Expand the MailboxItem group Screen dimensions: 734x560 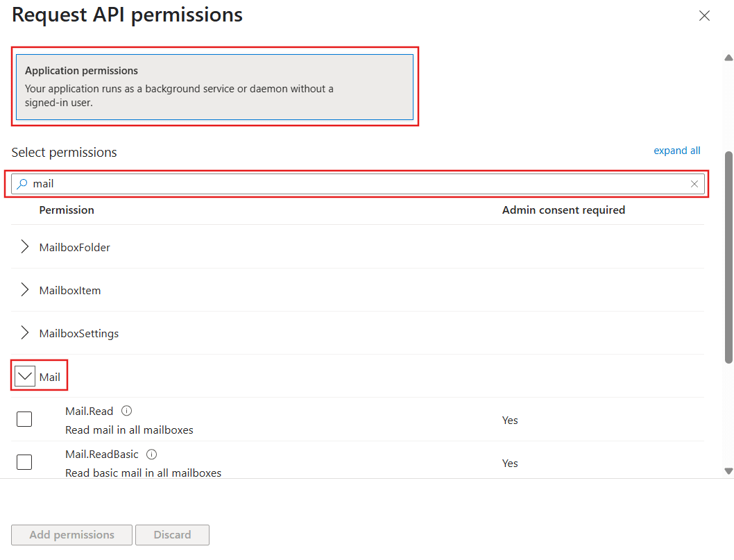click(25, 290)
